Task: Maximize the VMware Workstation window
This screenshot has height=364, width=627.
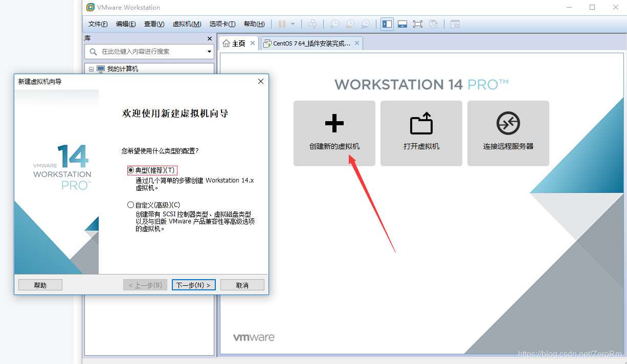Action: (592, 7)
